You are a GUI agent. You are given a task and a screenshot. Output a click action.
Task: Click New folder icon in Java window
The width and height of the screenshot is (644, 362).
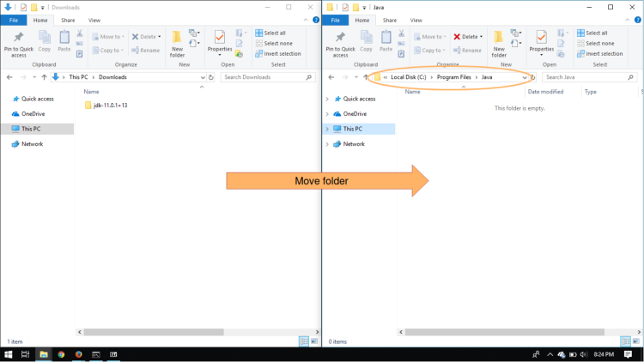coord(499,43)
